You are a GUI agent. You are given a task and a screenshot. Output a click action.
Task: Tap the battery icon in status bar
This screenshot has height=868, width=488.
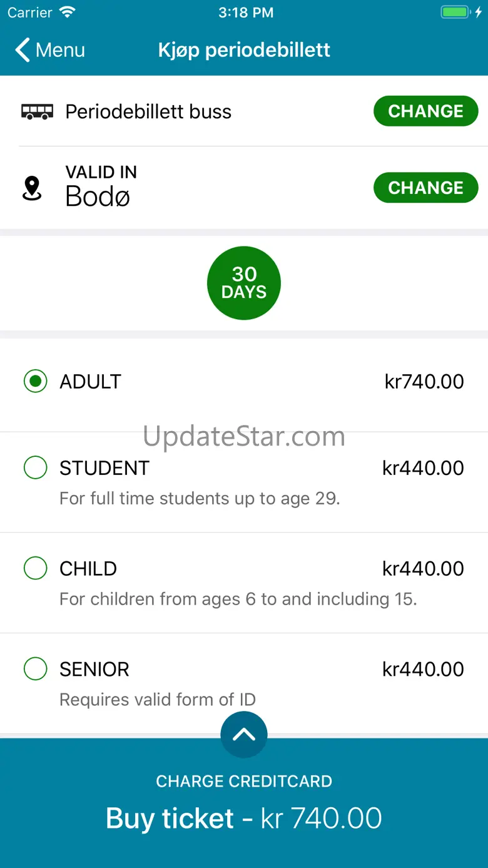(457, 13)
